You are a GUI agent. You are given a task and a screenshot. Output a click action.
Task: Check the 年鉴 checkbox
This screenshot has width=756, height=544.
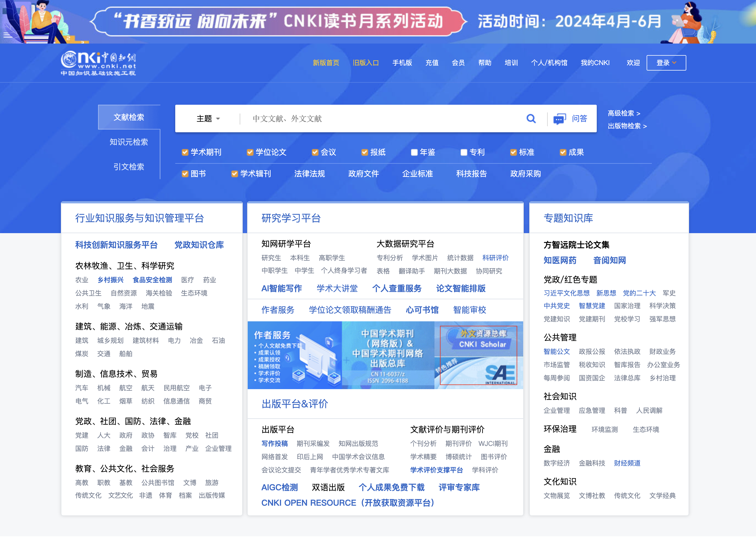[x=414, y=152]
